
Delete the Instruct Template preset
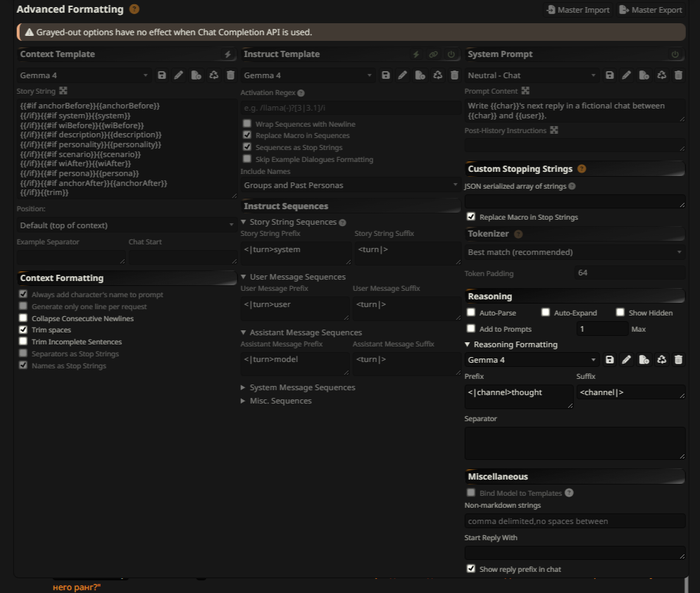(454, 75)
